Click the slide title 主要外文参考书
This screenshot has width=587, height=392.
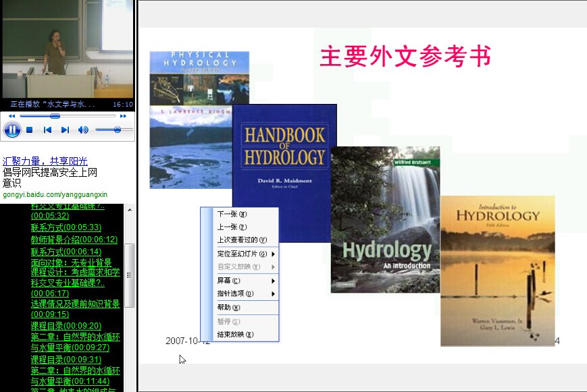coord(405,56)
